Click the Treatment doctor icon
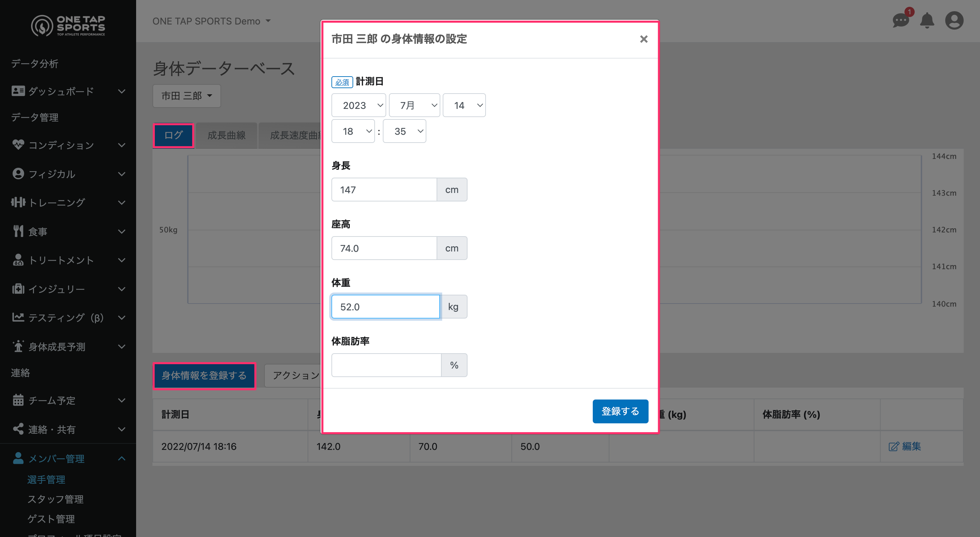 point(18,260)
